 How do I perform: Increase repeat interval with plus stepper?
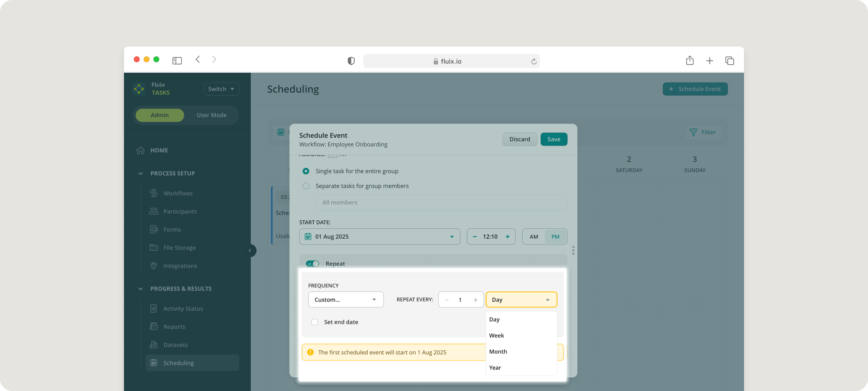coord(475,299)
